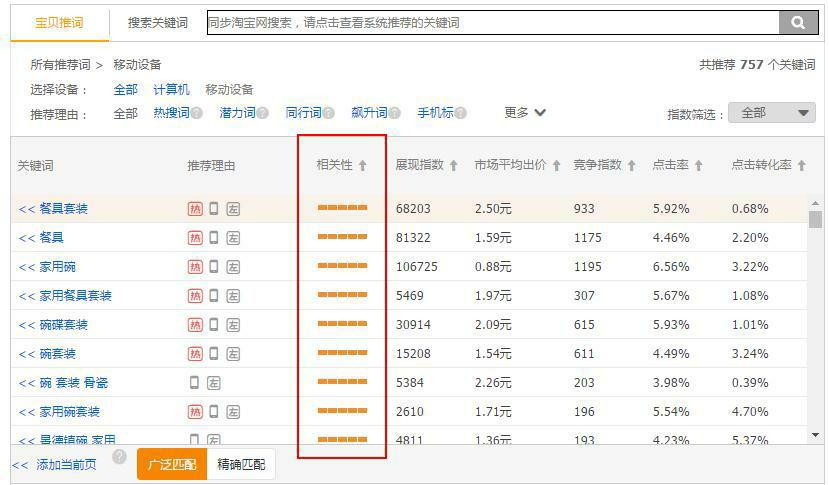Click the help icon beside 手机标
The height and width of the screenshot is (485, 829).
(x=461, y=114)
